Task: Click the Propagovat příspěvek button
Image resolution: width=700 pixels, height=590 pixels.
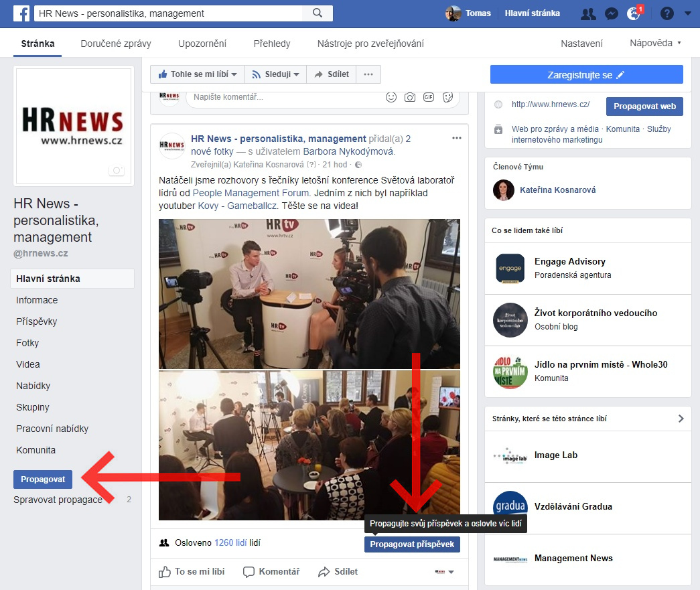Action: coord(412,544)
